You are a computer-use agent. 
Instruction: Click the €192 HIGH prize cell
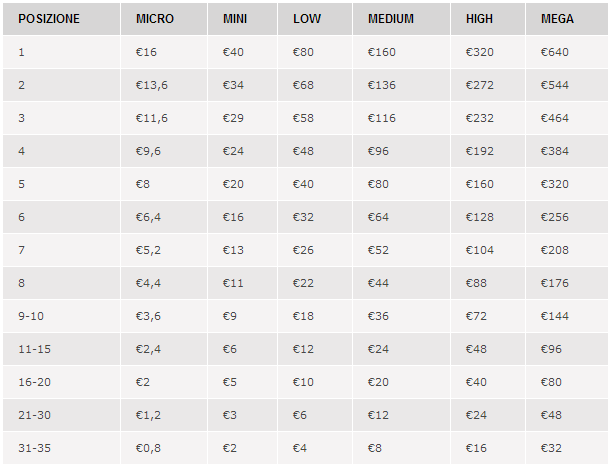tap(479, 151)
